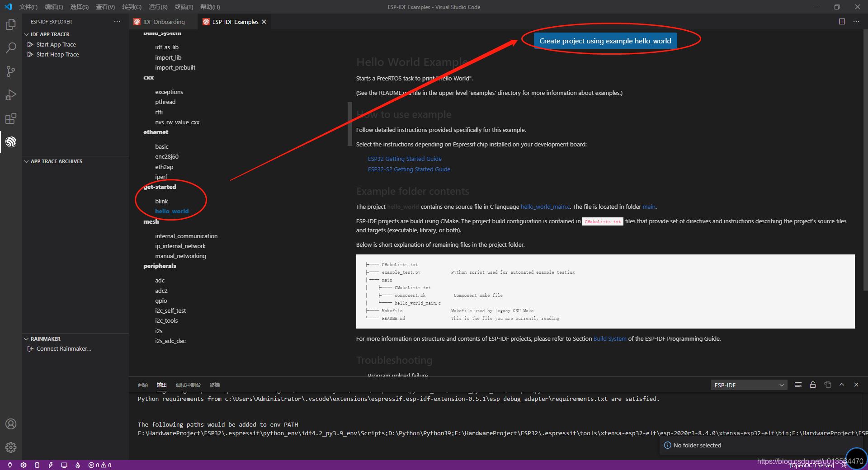The width and height of the screenshot is (868, 470).
Task: Click the gear SDK config status icon
Action: (24, 465)
